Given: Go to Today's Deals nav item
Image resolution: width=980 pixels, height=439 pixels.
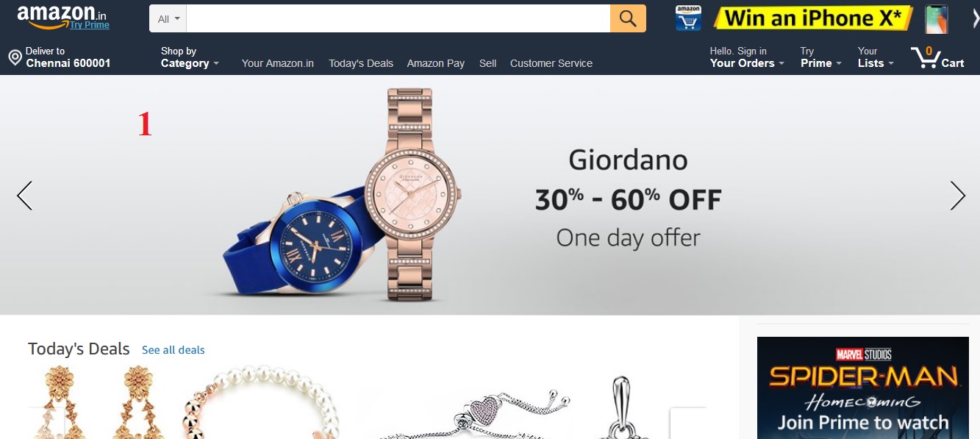Looking at the screenshot, I should tap(361, 63).
